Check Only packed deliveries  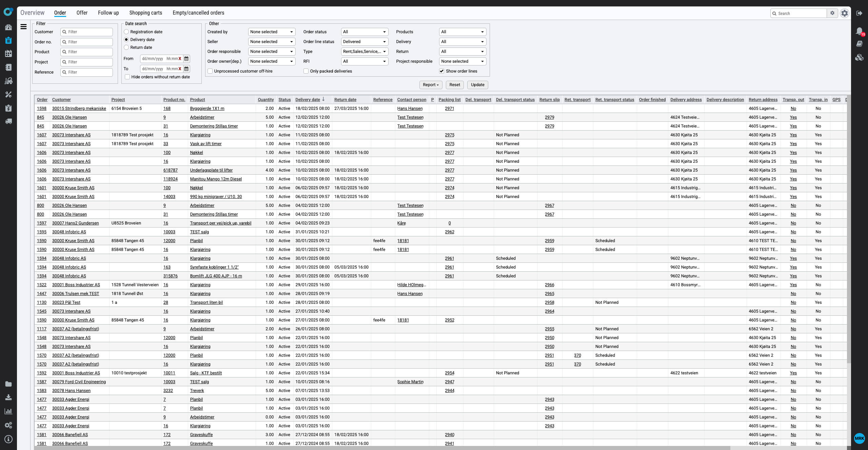(306, 71)
